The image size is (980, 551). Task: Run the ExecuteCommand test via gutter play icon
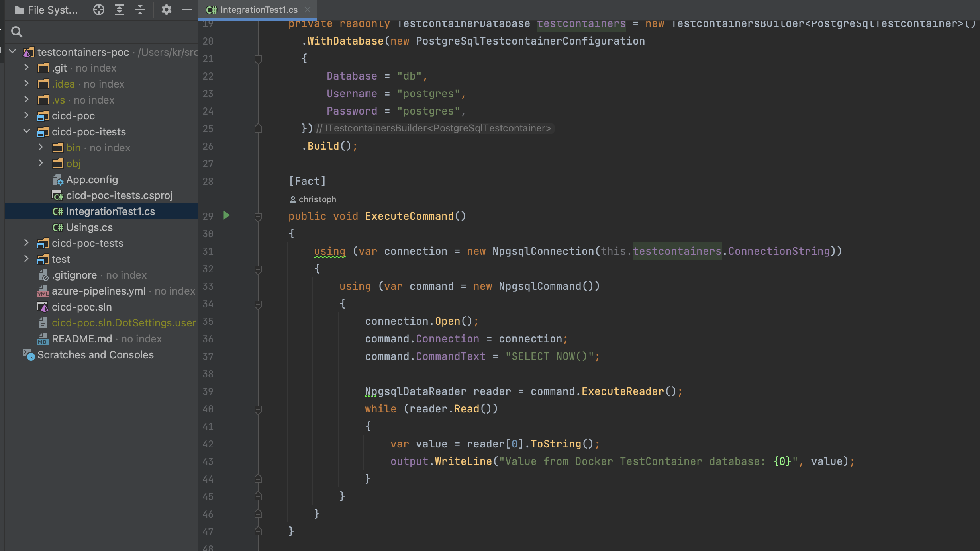[227, 216]
